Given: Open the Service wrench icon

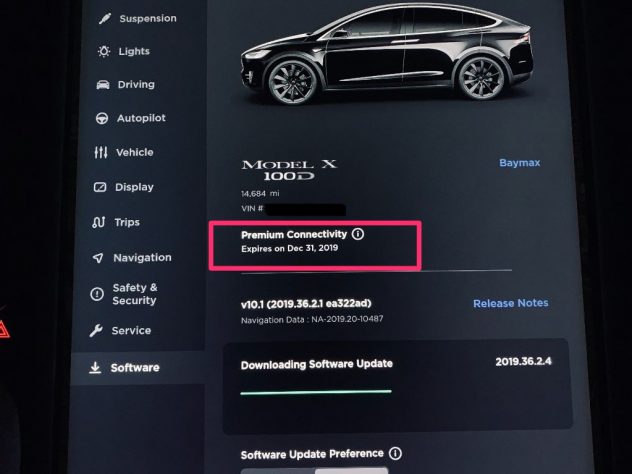Looking at the screenshot, I should [x=96, y=331].
